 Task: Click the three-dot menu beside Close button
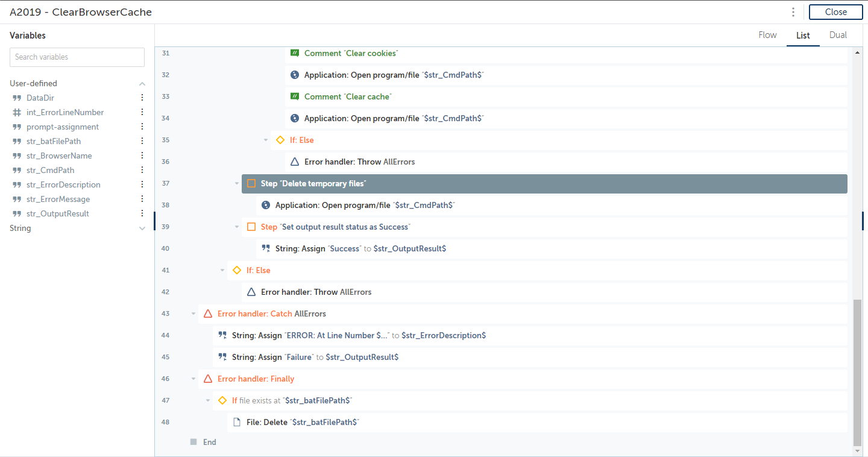point(793,12)
